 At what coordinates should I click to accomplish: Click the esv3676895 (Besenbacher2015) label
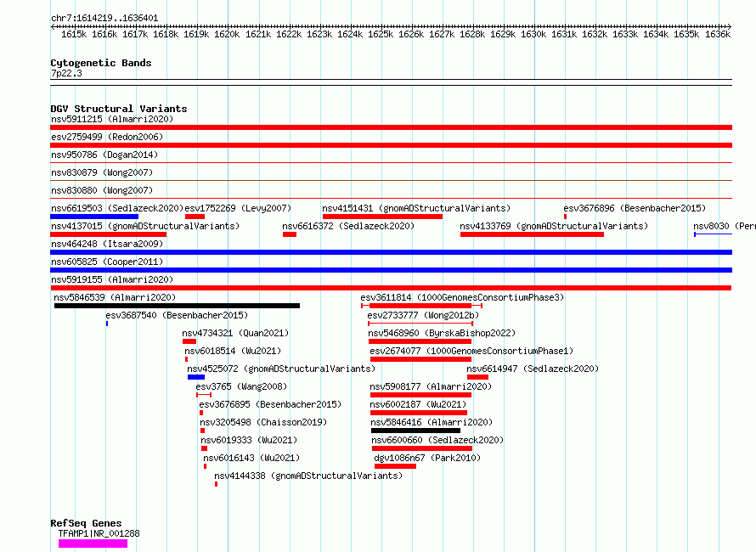270,404
